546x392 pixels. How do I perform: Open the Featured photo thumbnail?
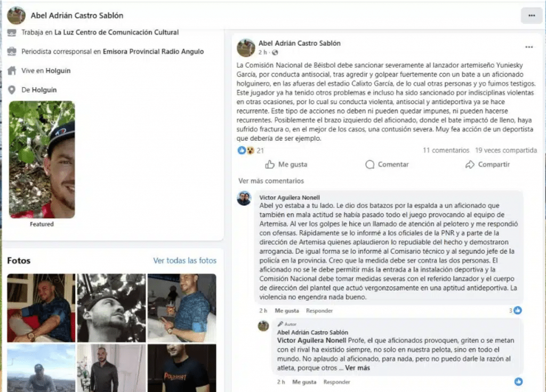[x=42, y=159]
